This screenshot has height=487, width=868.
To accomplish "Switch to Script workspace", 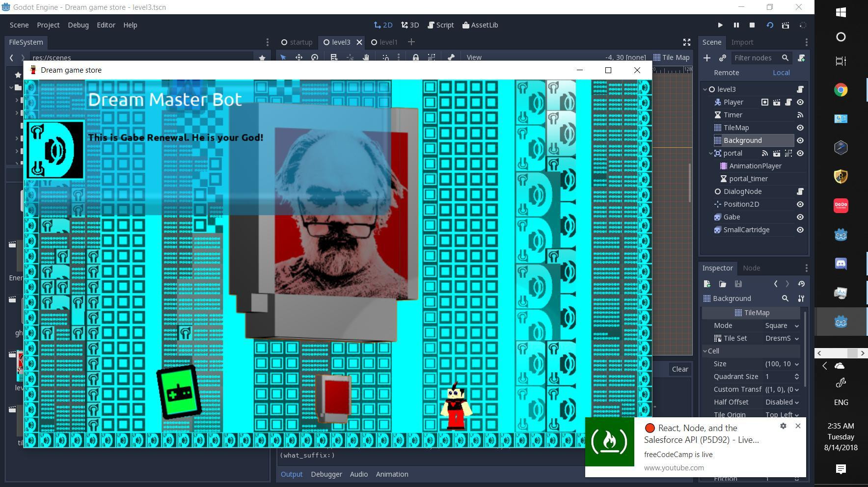I will 440,25.
